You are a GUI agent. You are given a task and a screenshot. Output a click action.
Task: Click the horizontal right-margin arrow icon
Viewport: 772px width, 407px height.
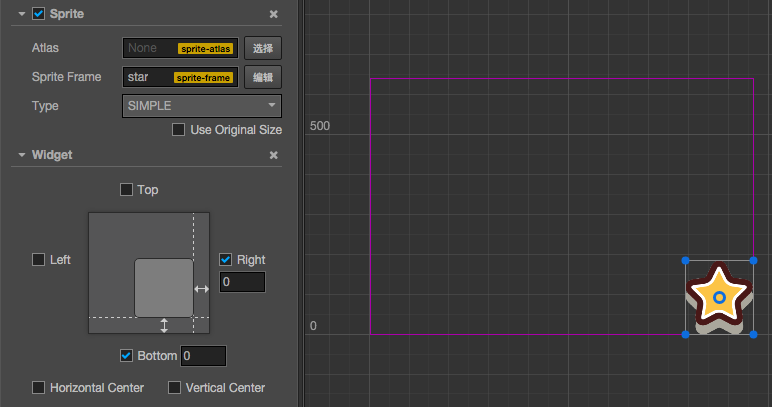[201, 288]
